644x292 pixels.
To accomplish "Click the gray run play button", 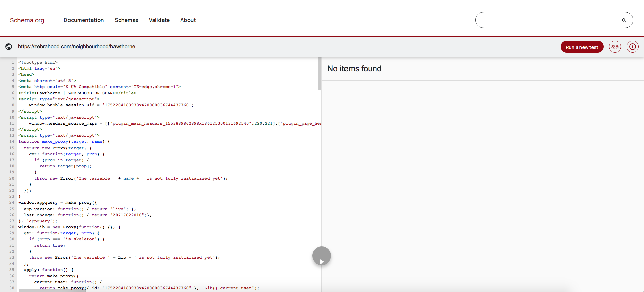I will (322, 256).
